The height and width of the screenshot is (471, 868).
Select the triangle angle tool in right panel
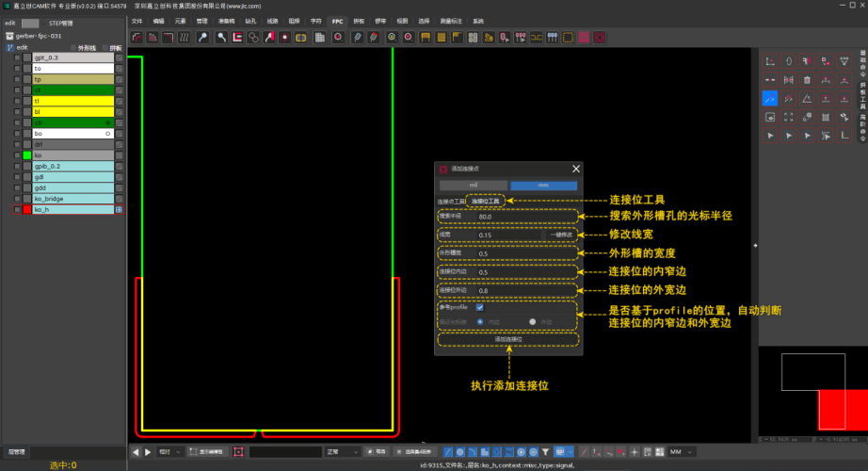click(x=807, y=99)
